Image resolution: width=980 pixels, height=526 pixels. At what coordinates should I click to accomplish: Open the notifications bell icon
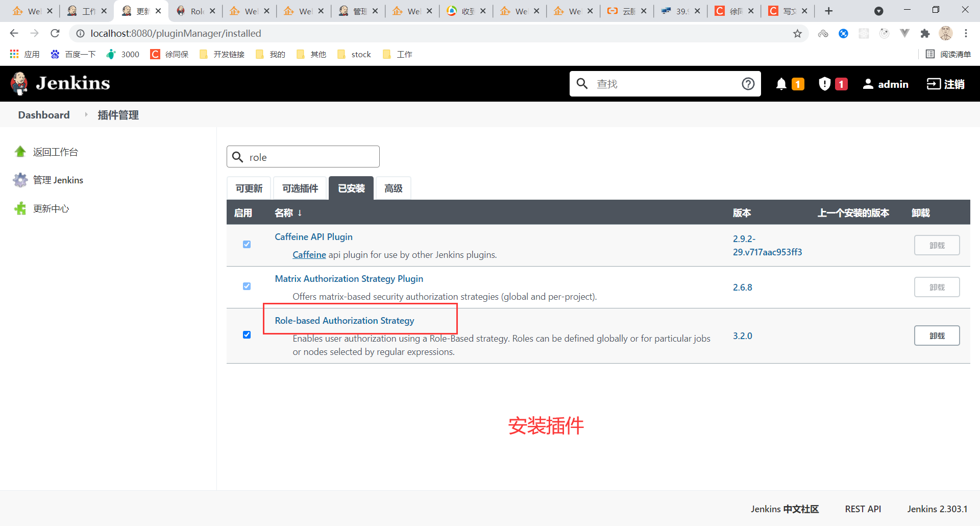[x=781, y=84]
